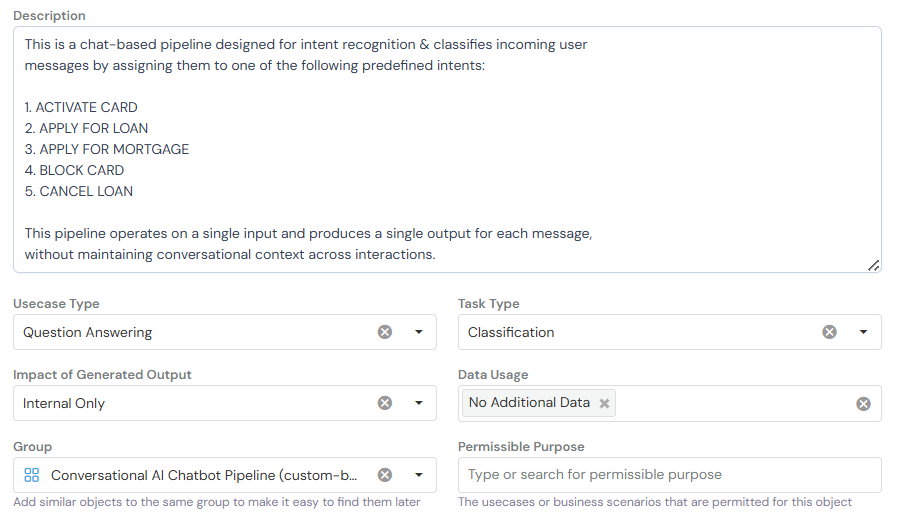Click the grid icon in Group field

point(31,475)
